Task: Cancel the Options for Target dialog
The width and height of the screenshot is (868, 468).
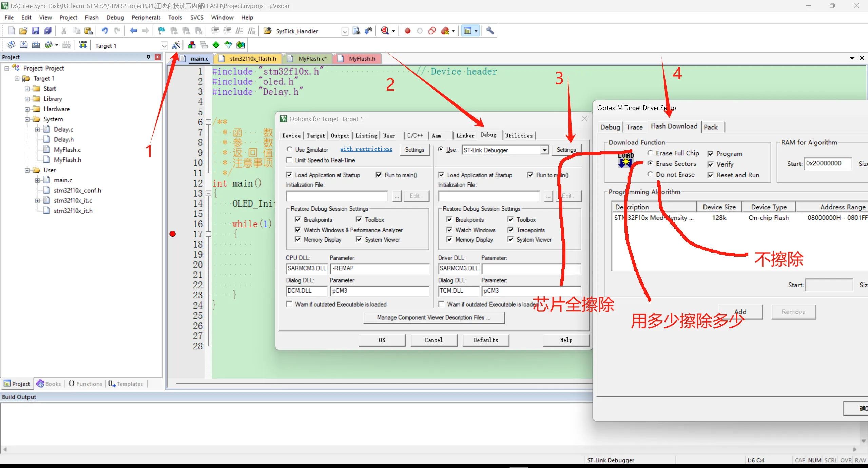Action: point(433,340)
